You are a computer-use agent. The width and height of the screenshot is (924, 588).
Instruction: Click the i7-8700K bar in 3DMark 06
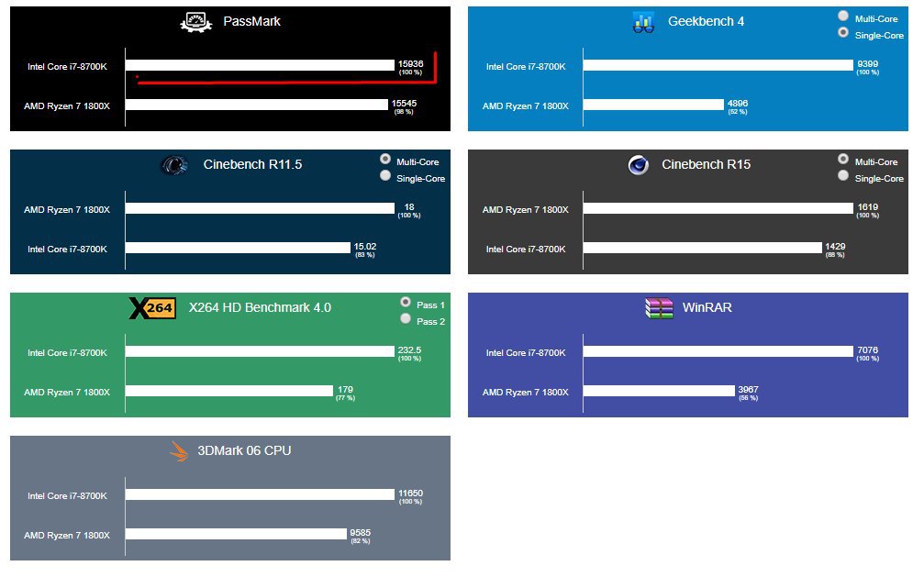point(260,495)
